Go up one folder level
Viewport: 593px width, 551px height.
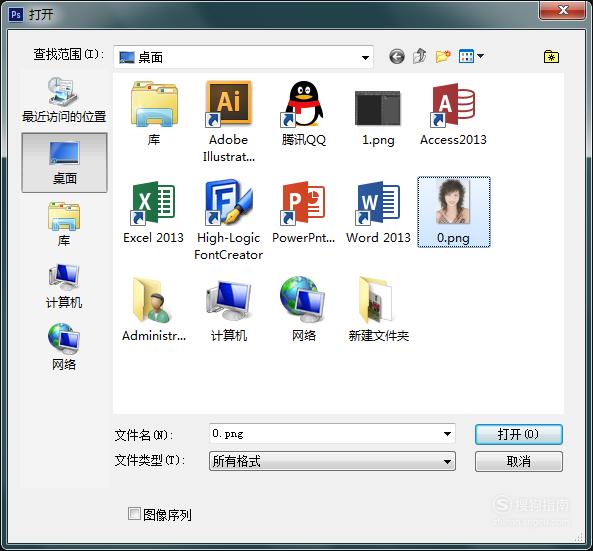(419, 56)
